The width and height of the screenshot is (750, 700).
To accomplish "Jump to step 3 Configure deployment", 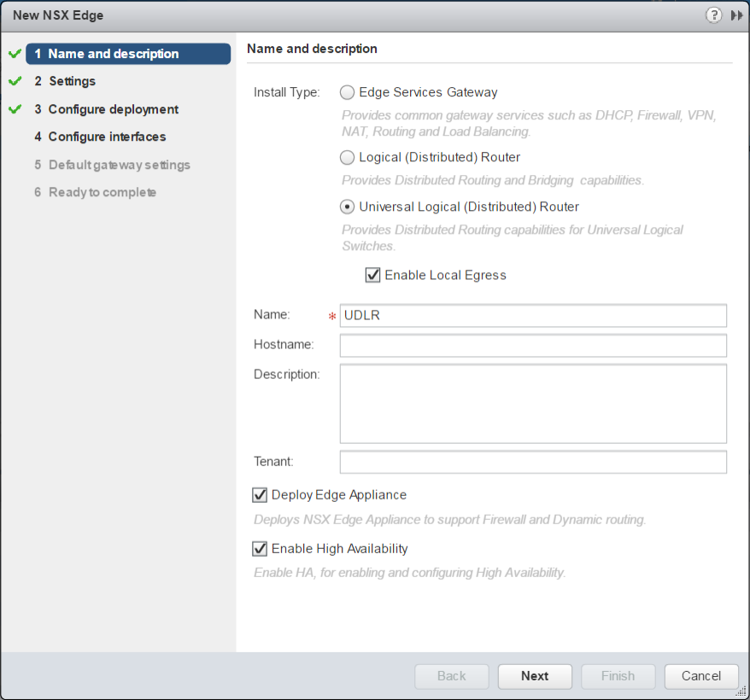I will coord(113,109).
